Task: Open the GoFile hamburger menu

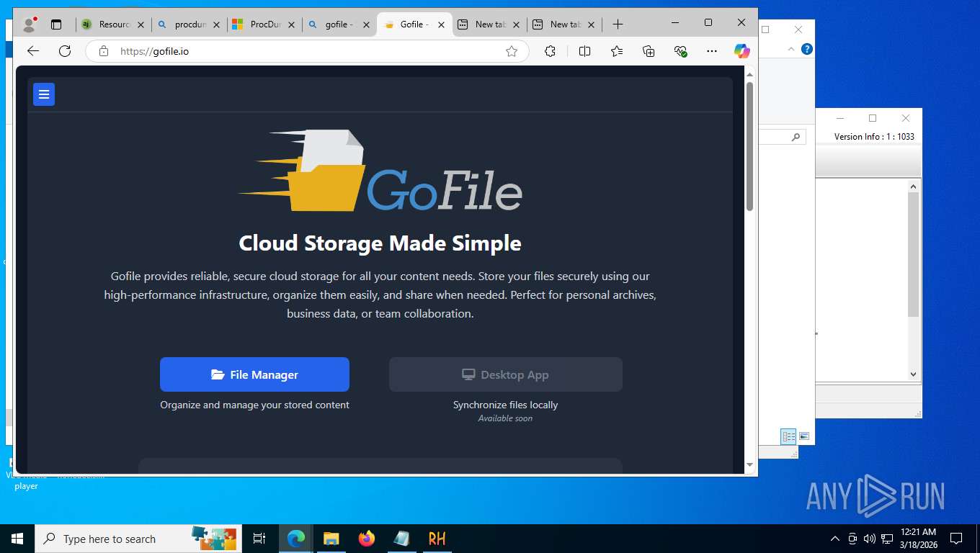Action: 44,94
